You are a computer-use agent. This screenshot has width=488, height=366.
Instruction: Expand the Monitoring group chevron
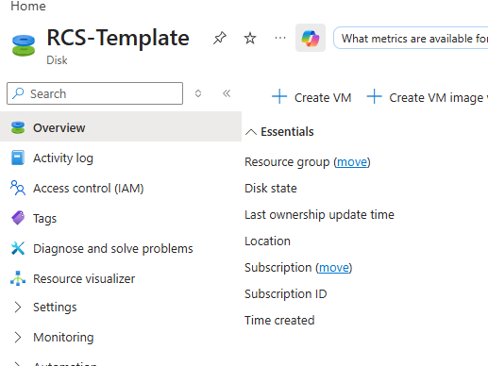18,337
